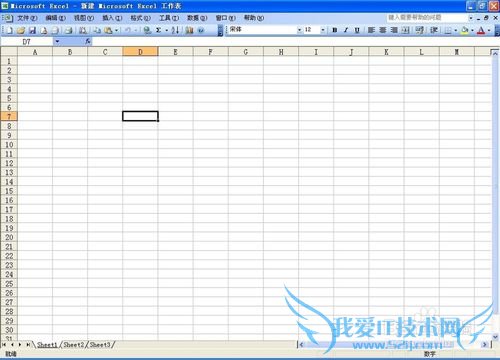Open the 编辑 (Edit) menu
Screen dimensions: 500x360
point(56,18)
